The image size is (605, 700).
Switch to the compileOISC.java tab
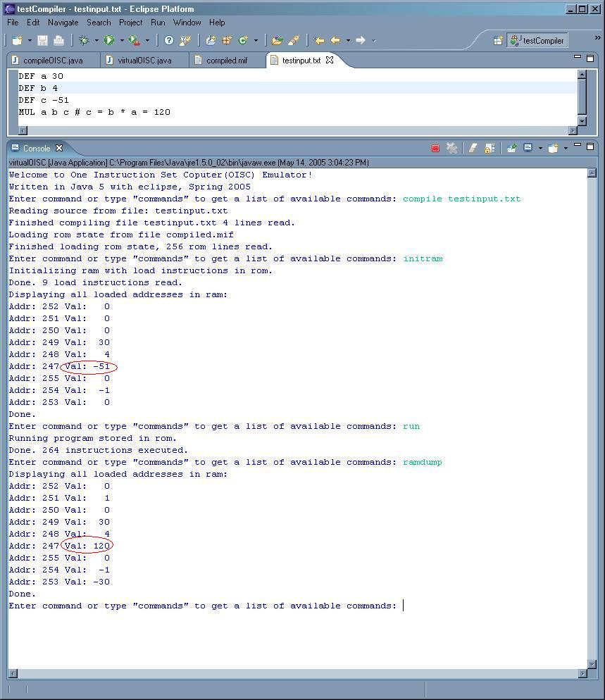52,61
